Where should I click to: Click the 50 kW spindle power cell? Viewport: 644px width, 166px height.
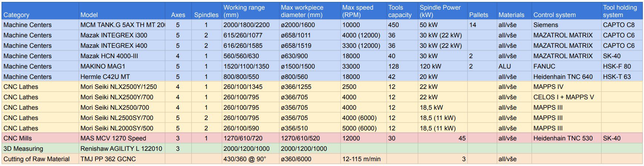click(x=442, y=25)
